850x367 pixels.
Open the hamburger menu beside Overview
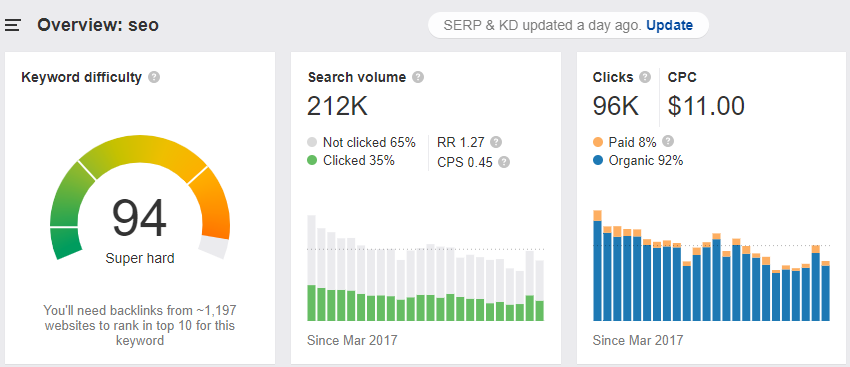coord(12,25)
